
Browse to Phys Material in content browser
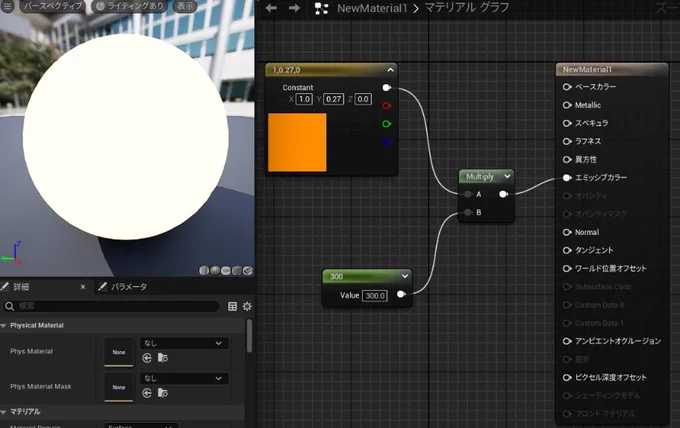point(163,358)
